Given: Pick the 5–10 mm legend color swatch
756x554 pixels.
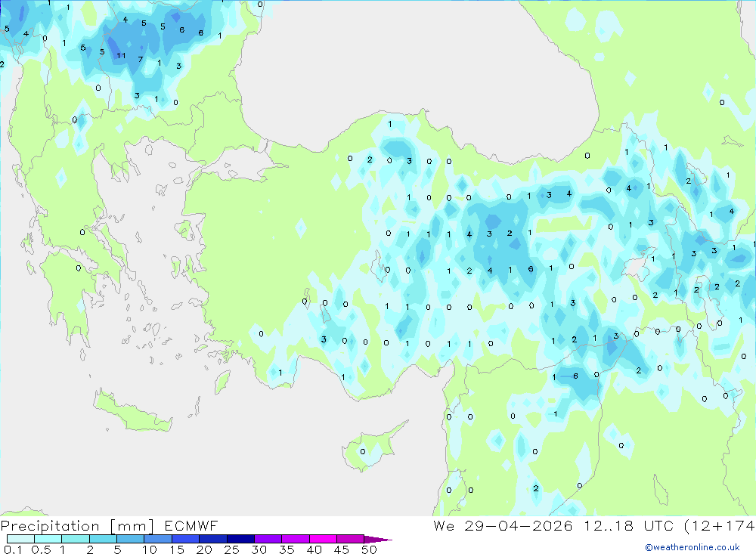Looking at the screenshot, I should [x=130, y=539].
